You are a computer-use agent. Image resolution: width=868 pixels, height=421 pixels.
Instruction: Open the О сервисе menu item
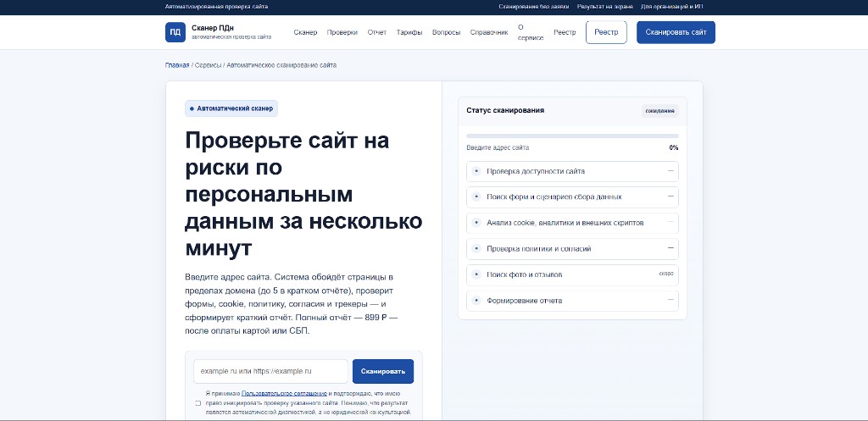(531, 32)
